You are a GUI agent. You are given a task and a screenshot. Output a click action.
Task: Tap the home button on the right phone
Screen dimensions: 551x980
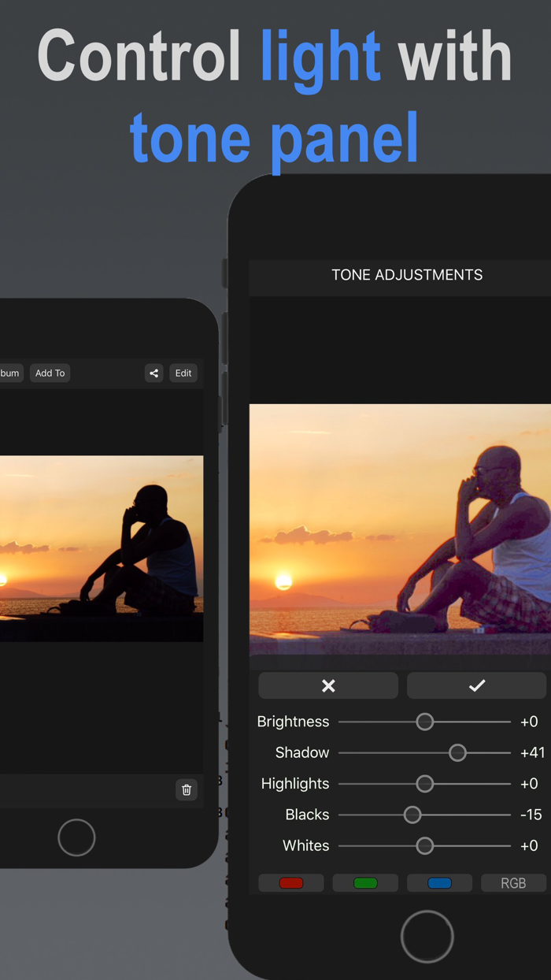coord(427,937)
